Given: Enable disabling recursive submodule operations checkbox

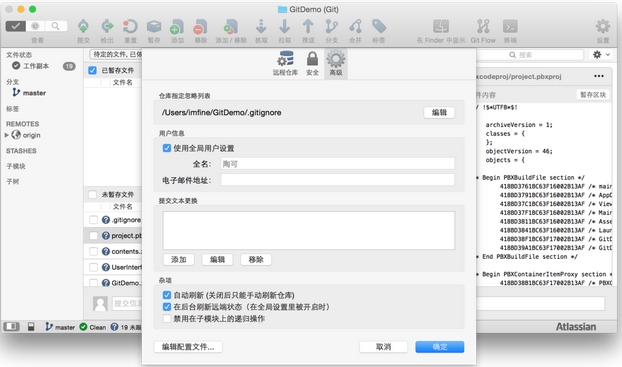Looking at the screenshot, I should click(x=167, y=319).
